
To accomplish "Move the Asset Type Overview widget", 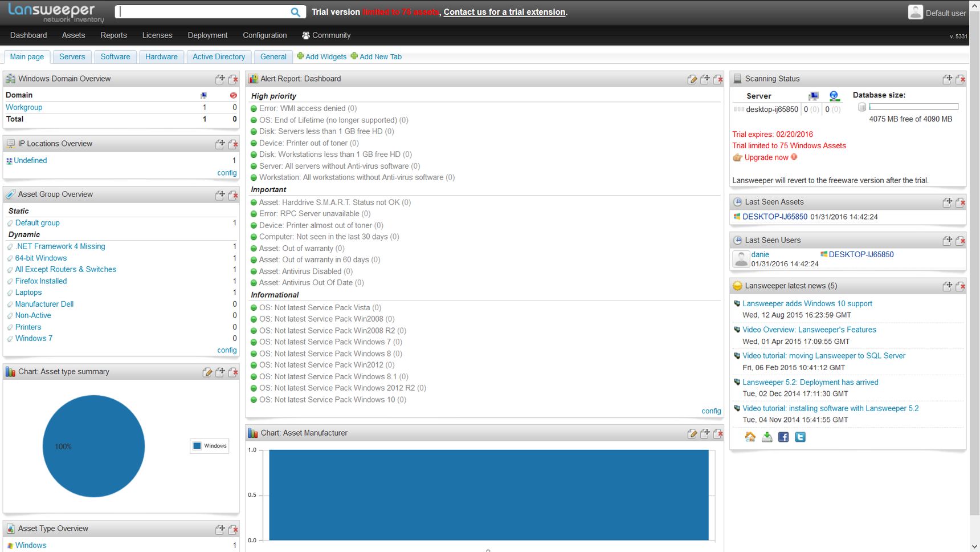I will pyautogui.click(x=220, y=529).
